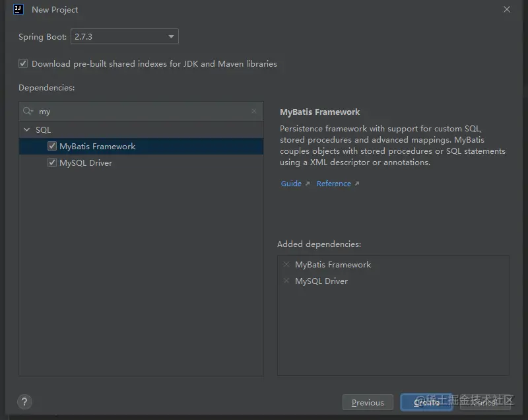Click the IntelliJ IDEA logo icon
This screenshot has height=420, width=528.
pos(18,9)
